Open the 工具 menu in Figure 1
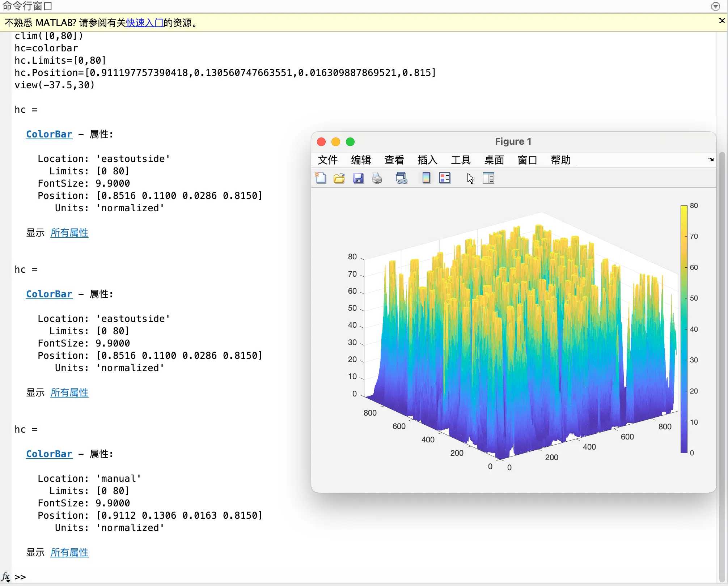728x586 pixels. [x=461, y=160]
